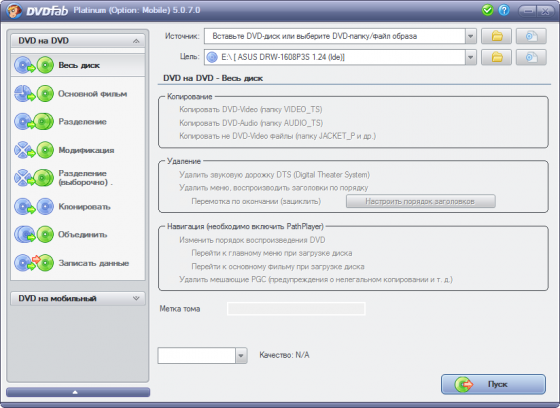Choose a target image file (Цель)
This screenshot has width=560, height=408.
click(531, 57)
